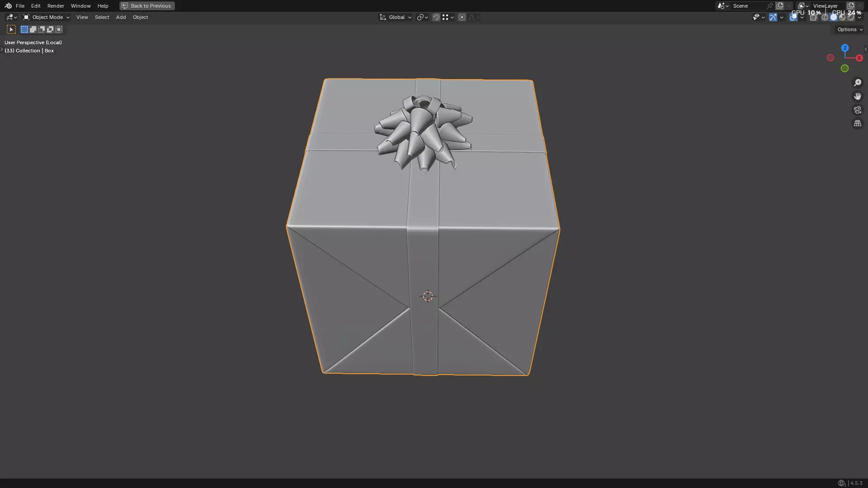This screenshot has width=868, height=488.
Task: Choose the Subtract Selection mode
Action: click(42, 29)
